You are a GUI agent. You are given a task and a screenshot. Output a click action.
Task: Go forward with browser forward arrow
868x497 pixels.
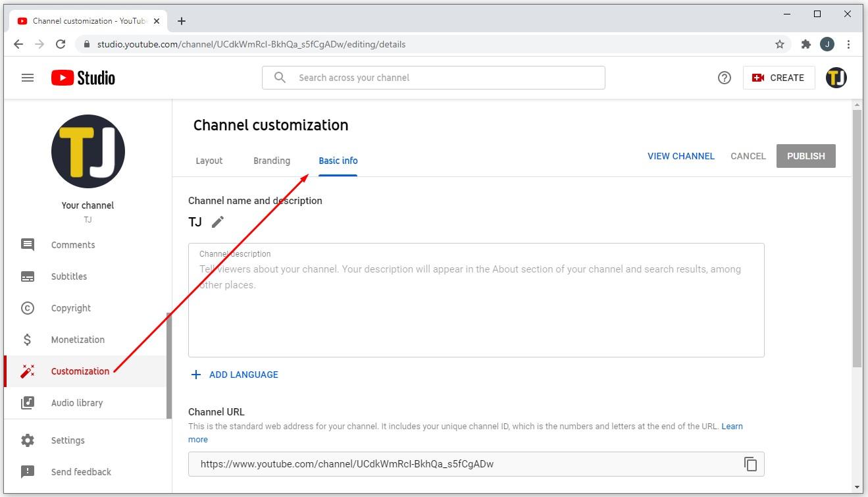39,45
